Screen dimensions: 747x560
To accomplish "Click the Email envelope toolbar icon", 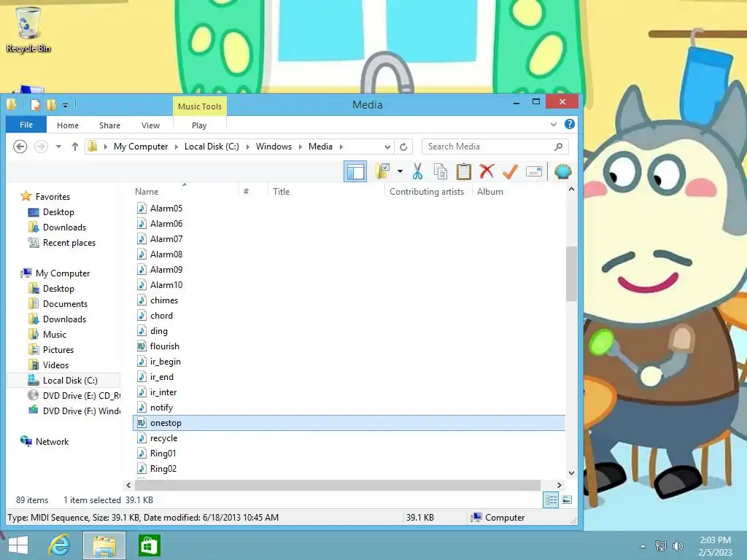I will [x=534, y=171].
